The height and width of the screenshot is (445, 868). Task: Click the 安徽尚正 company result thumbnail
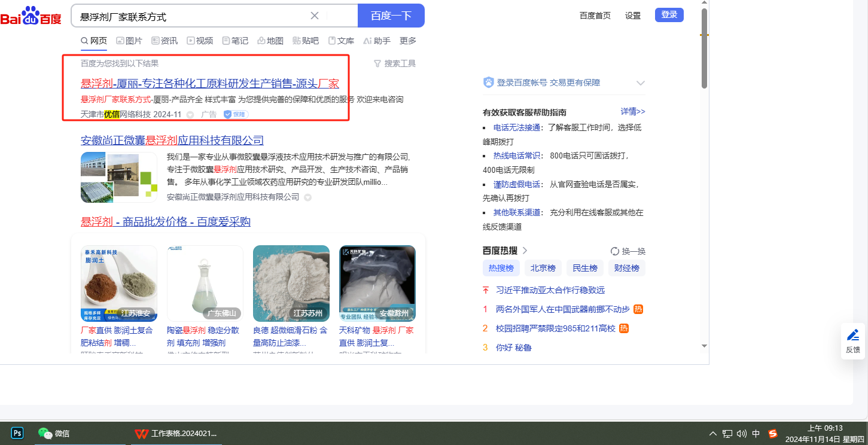(x=119, y=177)
